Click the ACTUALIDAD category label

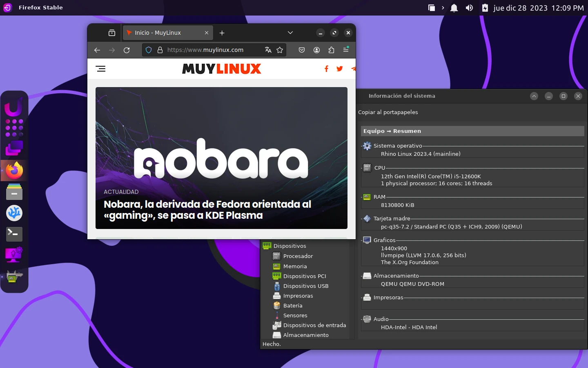click(121, 192)
